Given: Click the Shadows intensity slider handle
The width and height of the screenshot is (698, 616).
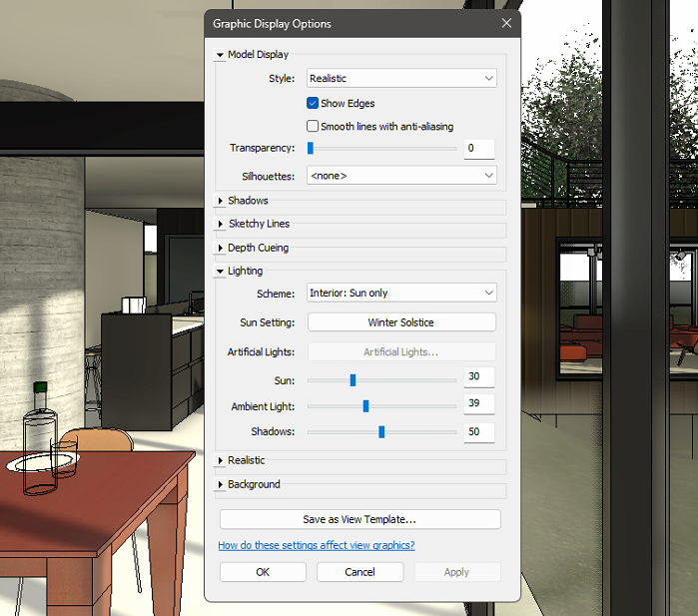Looking at the screenshot, I should point(381,432).
